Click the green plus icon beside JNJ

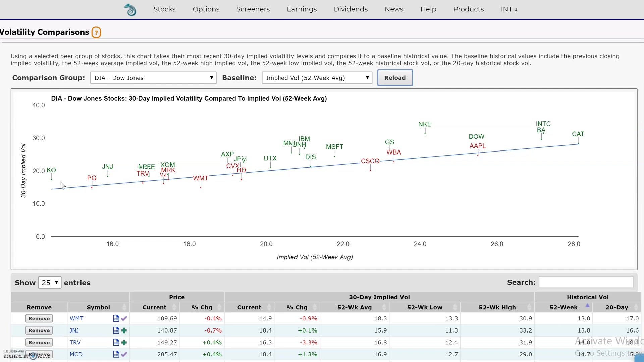124,330
